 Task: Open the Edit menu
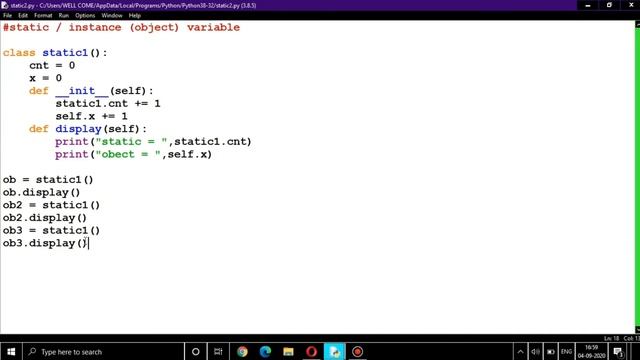pos(23,16)
